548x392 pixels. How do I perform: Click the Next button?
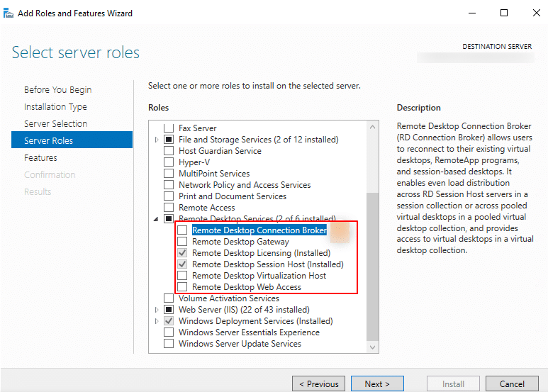point(377,383)
